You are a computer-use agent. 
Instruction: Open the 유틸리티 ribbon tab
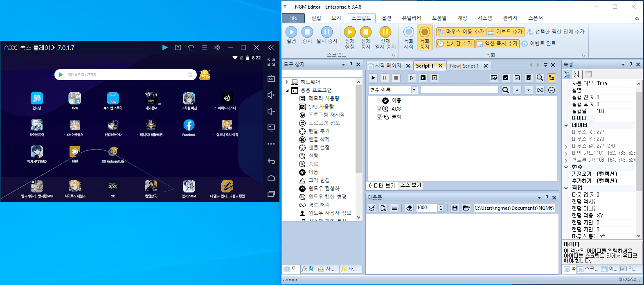click(x=412, y=18)
